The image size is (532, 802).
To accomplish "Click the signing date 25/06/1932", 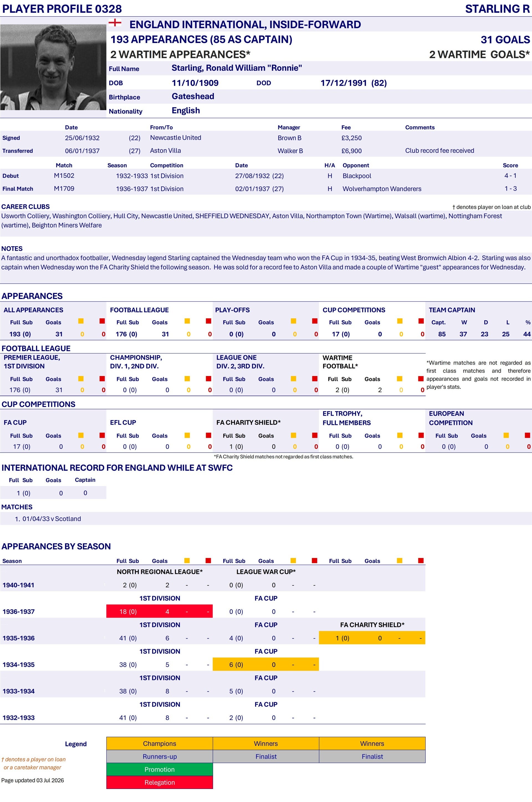I will point(83,138).
